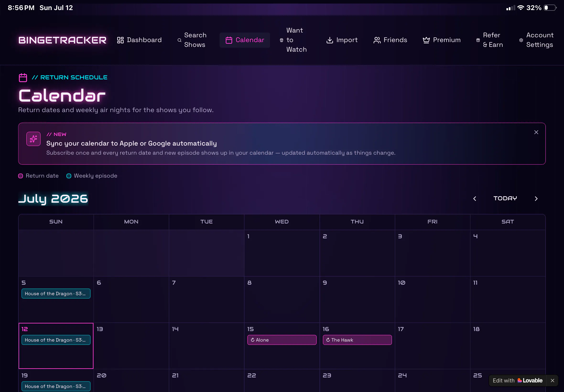
Task: Click the Friends people icon
Action: [x=377, y=40]
